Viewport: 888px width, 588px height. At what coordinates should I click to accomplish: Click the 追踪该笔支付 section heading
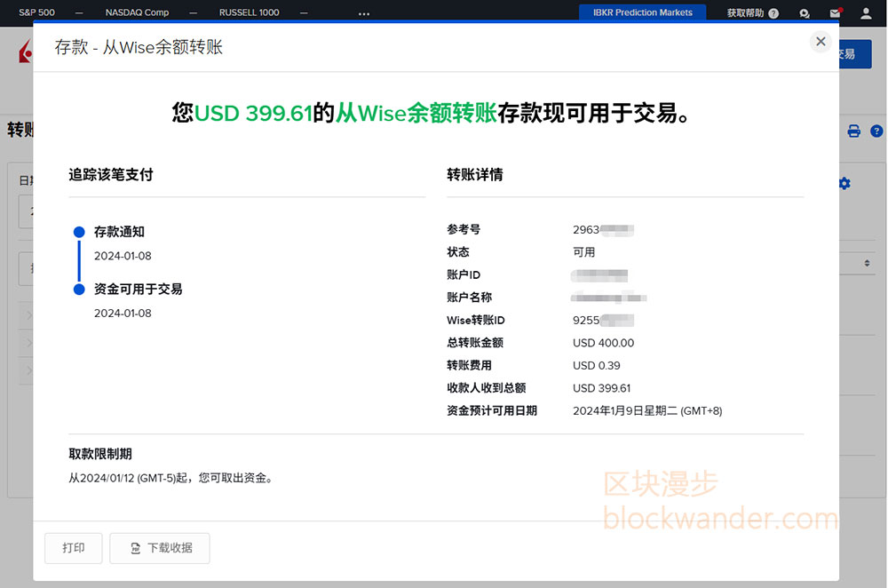pos(111,174)
